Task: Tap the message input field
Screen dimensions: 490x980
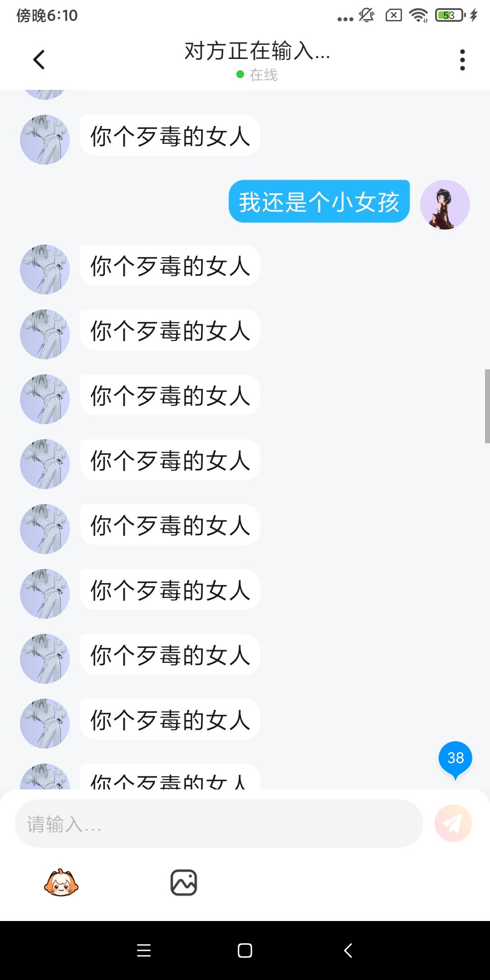Action: pyautogui.click(x=219, y=823)
